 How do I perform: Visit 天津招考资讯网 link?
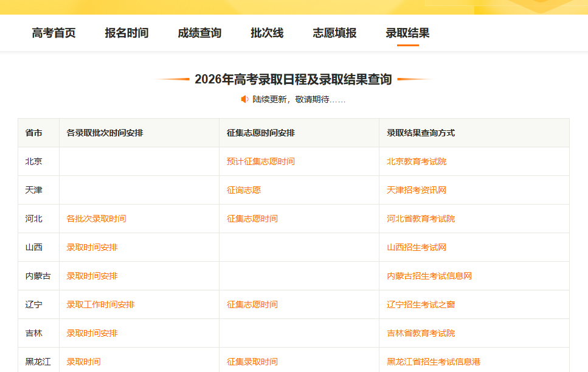click(x=417, y=190)
